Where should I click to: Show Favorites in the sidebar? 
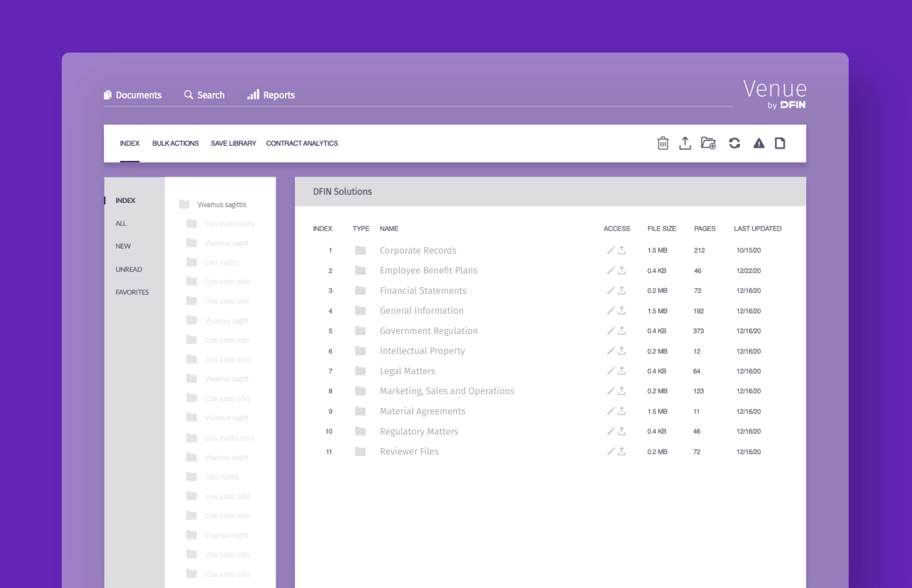(x=132, y=292)
